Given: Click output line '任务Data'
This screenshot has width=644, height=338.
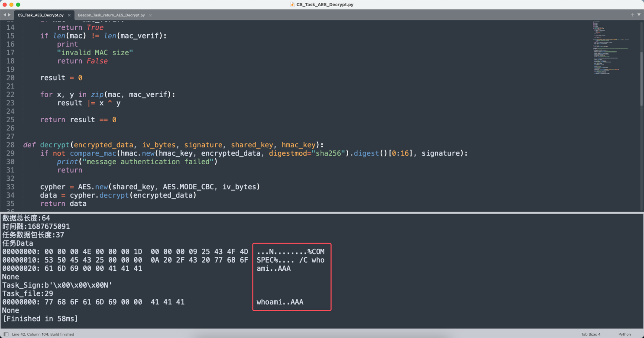Looking at the screenshot, I should click(18, 243).
